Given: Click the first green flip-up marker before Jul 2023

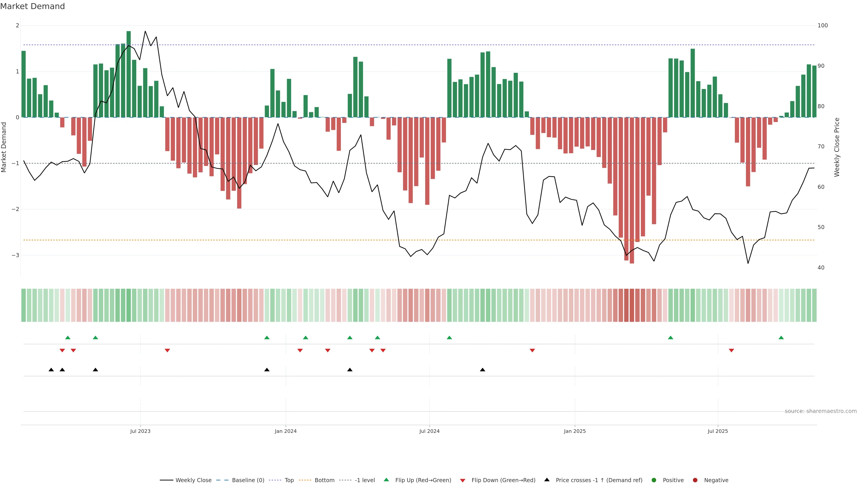Looking at the screenshot, I should coord(68,338).
